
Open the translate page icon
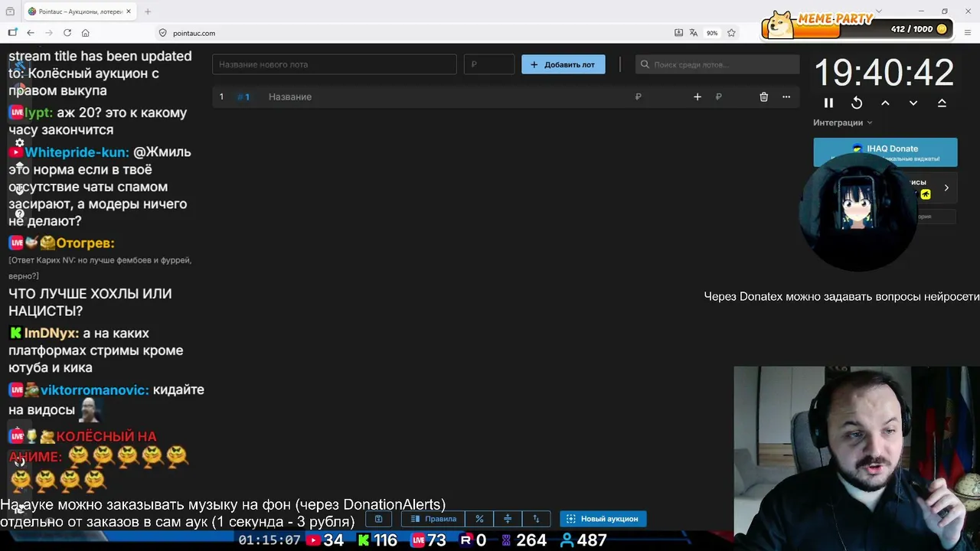[694, 33]
